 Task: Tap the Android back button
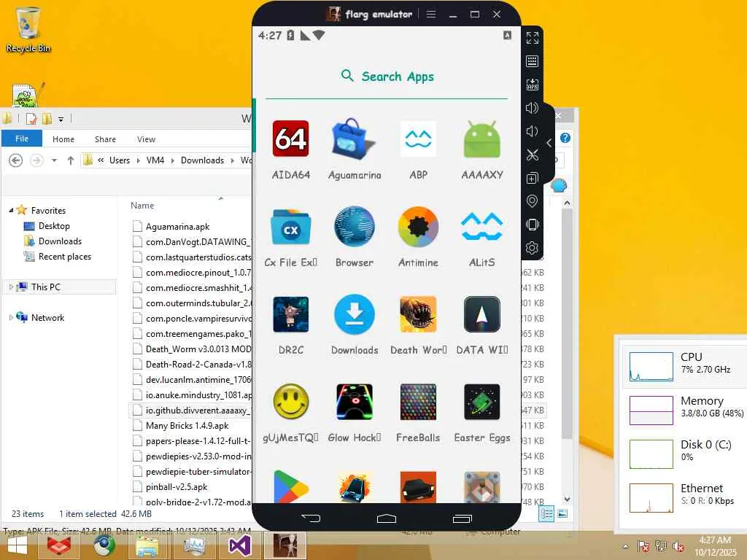[x=311, y=518]
